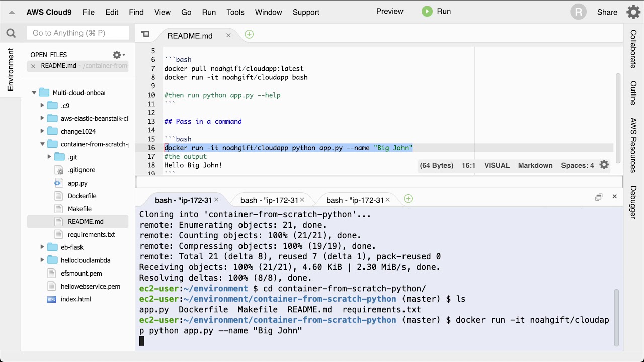Open the Spaces: 4 indentation dropdown
Screen dimensions: 644x362
578,165
